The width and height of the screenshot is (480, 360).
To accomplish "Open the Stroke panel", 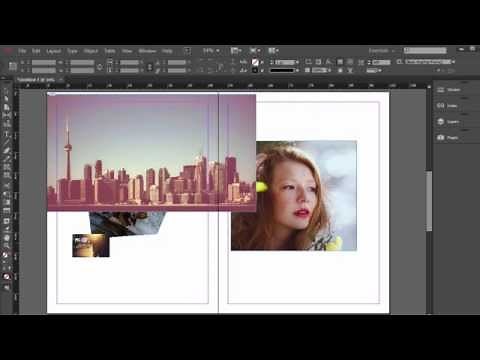I will point(449,90).
